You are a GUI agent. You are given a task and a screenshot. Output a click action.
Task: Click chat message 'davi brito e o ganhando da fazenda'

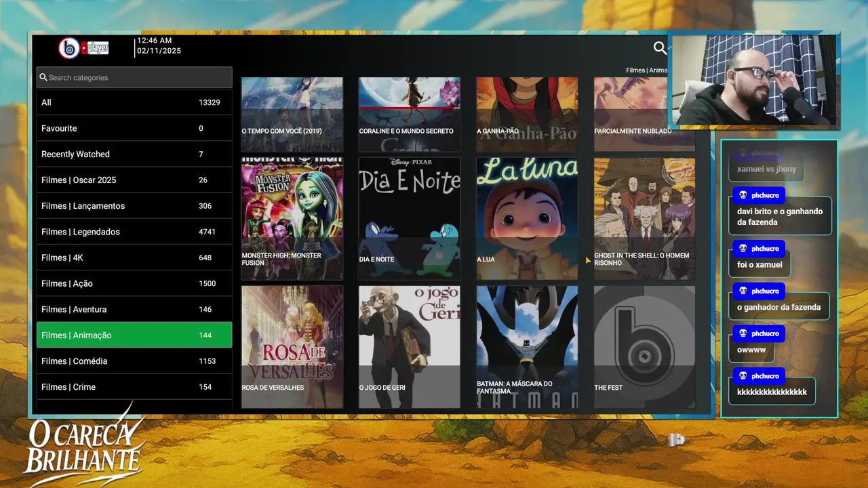[x=780, y=217]
